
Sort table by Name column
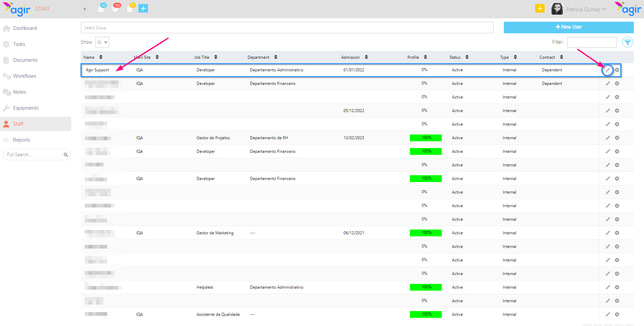point(93,57)
